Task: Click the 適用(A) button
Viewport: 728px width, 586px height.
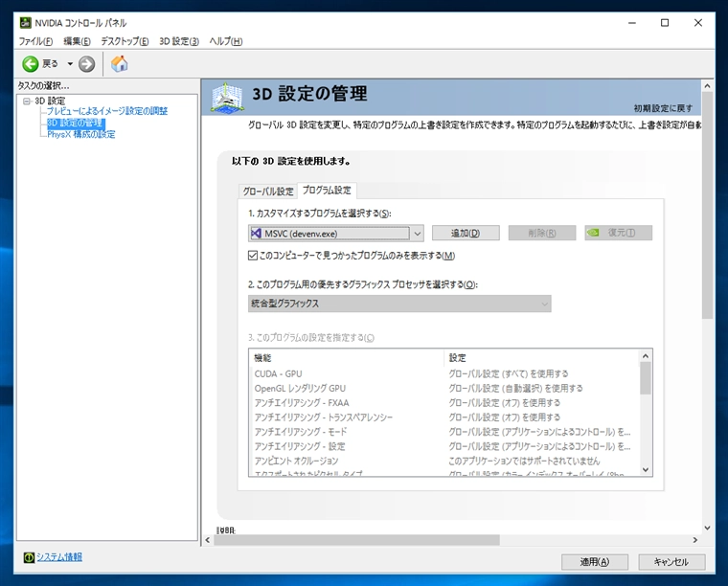Action: pos(595,562)
